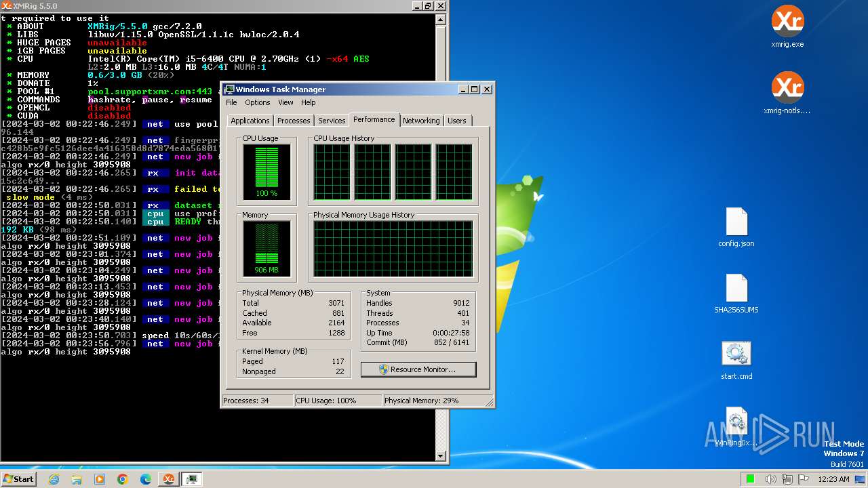Screen dimensions: 868x488
Task: Select the WinRing0x64 file icon on desktop
Action: [736, 427]
